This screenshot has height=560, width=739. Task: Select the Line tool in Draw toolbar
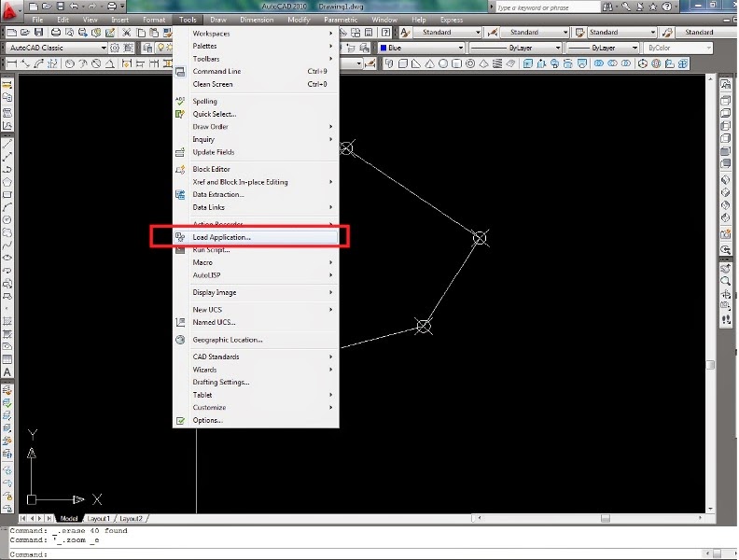[7, 144]
